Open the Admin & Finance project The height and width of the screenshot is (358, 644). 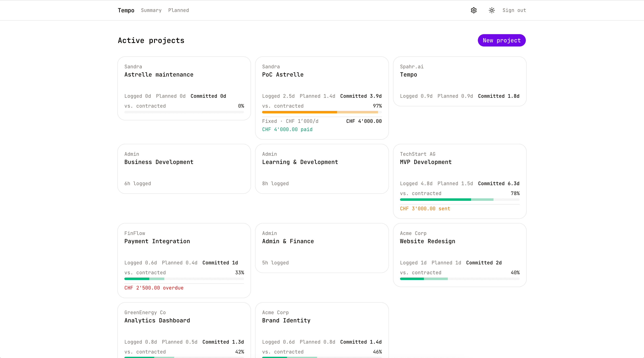tap(322, 248)
